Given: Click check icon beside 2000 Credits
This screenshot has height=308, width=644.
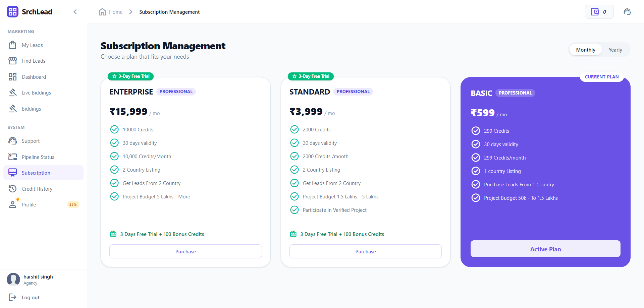Looking at the screenshot, I should pos(294,129).
